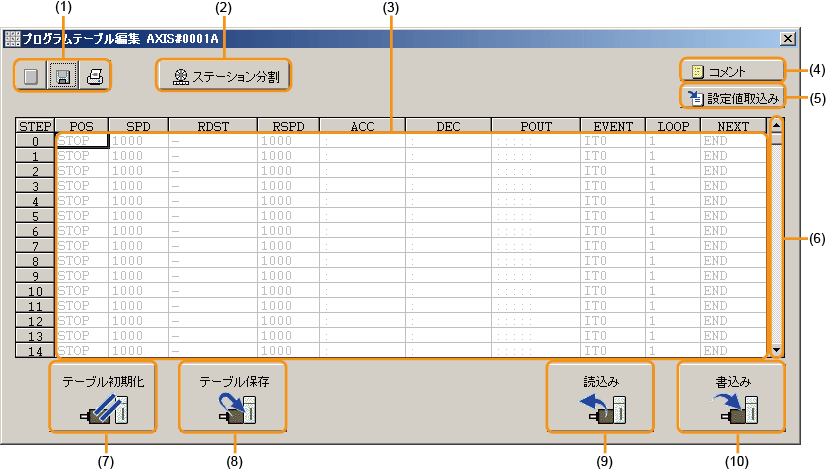This screenshot has width=826, height=470.
Task: Select row header for step 12
Action: tap(35, 321)
